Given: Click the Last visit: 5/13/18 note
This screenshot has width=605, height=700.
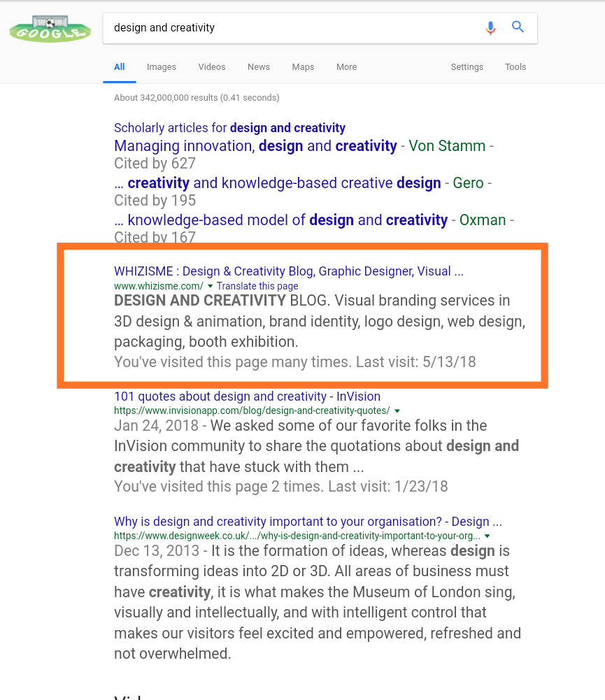Looking at the screenshot, I should pos(415,362).
